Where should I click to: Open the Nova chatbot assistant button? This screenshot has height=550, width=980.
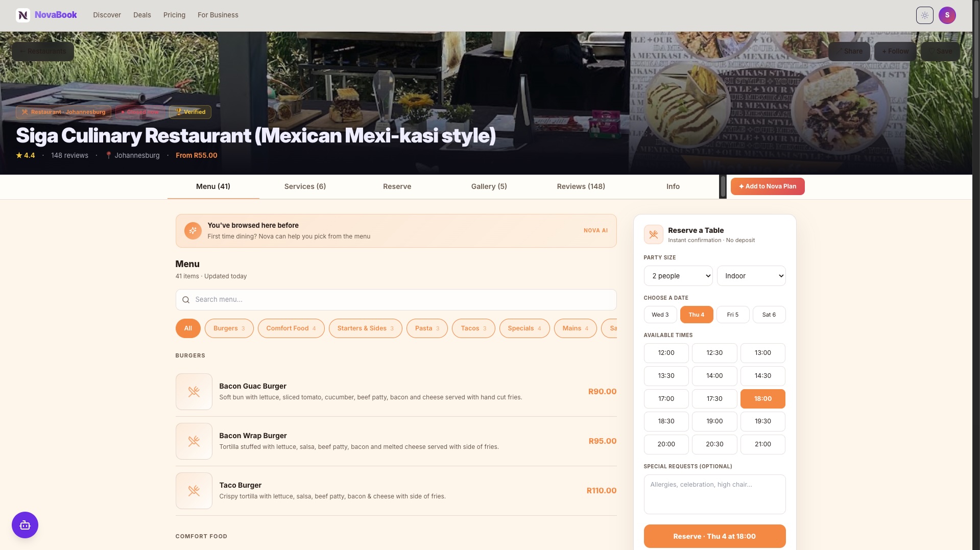tap(25, 525)
